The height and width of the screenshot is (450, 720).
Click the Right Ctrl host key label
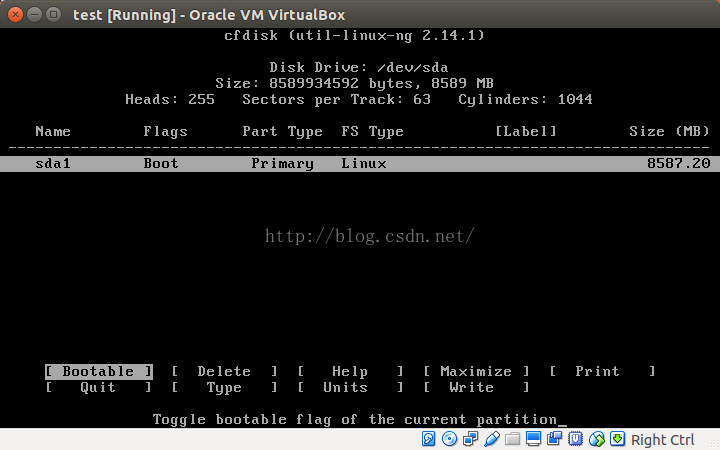coord(663,440)
